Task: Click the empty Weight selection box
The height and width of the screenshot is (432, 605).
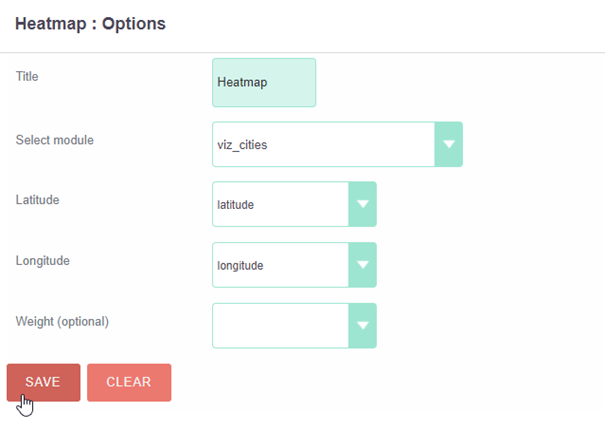Action: coord(281,326)
